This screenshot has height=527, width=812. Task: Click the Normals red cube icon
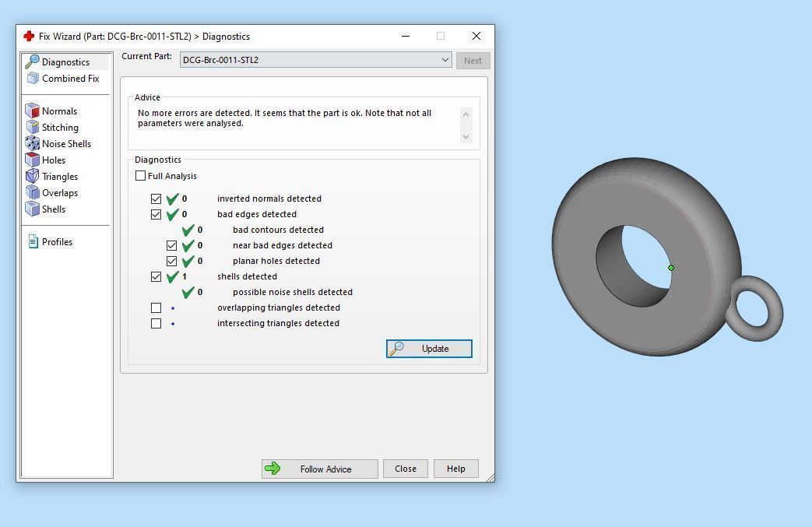point(33,111)
